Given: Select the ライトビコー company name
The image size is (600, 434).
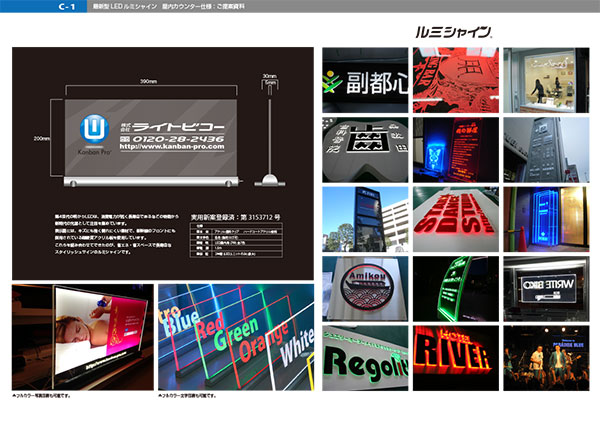Looking at the screenshot, I should [x=179, y=127].
